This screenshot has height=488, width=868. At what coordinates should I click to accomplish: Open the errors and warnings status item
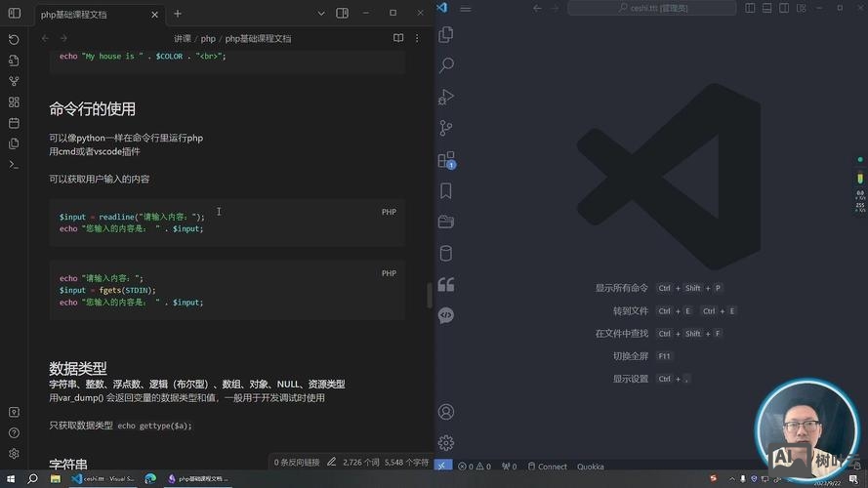(475, 467)
